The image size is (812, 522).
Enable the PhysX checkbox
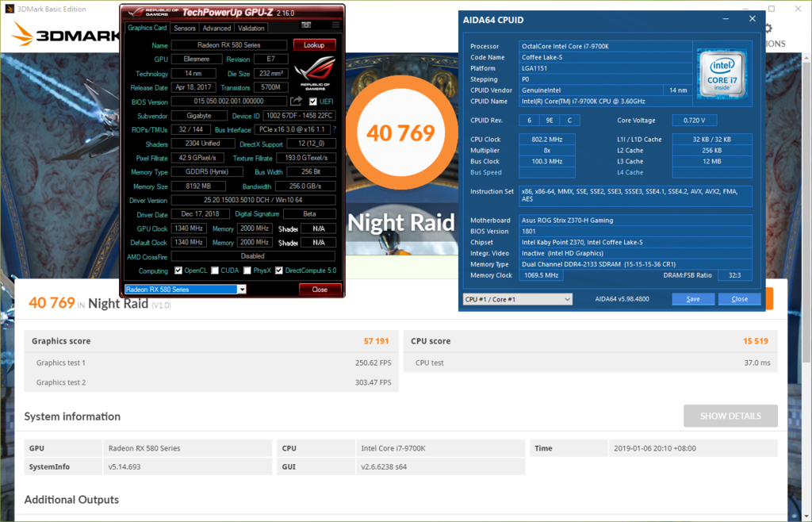point(247,271)
